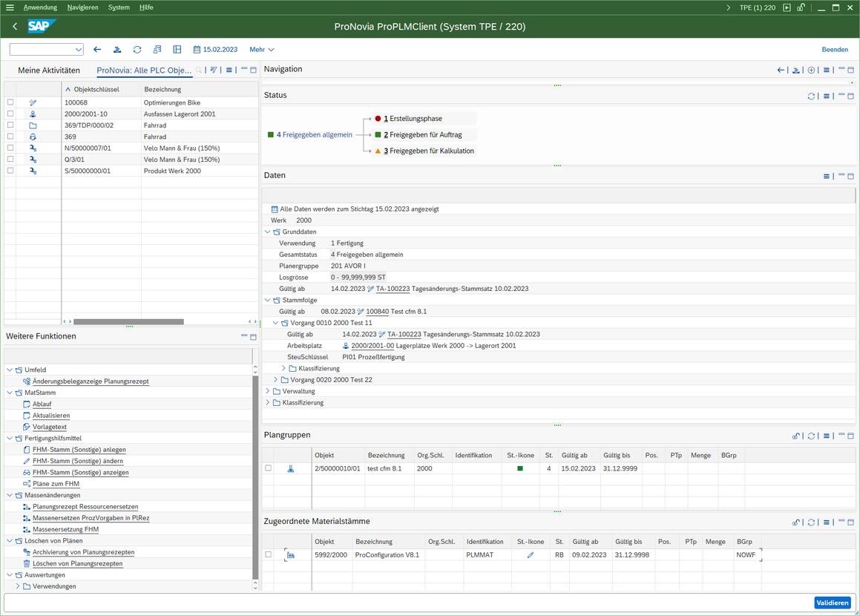This screenshot has height=616, width=860.
Task: Collapse the Umfeld group
Action: pos(10,370)
